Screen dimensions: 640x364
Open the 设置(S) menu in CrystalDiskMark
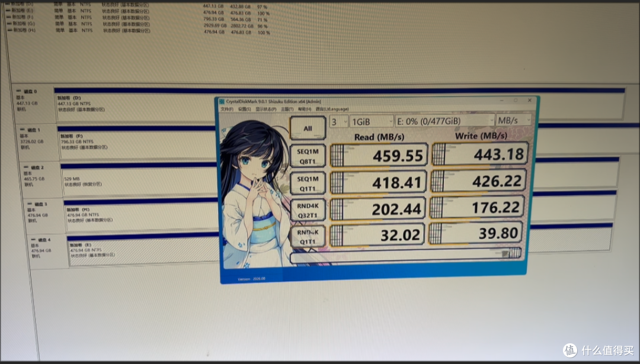[x=245, y=109]
